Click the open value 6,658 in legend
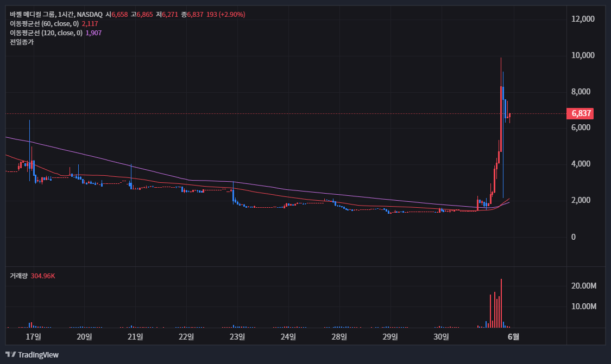Image resolution: width=611 pixels, height=364 pixels. click(x=119, y=15)
